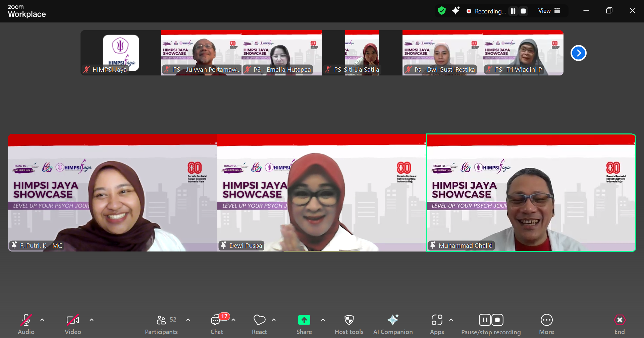Image resolution: width=644 pixels, height=338 pixels.
Task: Close the Zoom Workplace window
Action: 632,11
